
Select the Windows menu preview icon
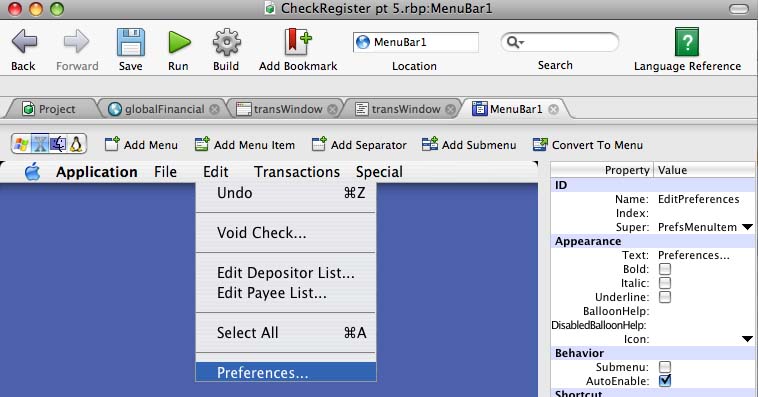21,144
